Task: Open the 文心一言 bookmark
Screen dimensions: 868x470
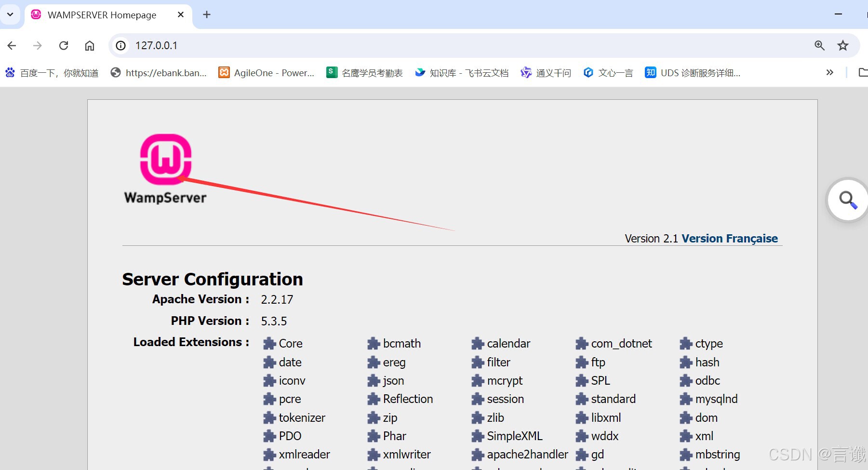Action: tap(608, 73)
